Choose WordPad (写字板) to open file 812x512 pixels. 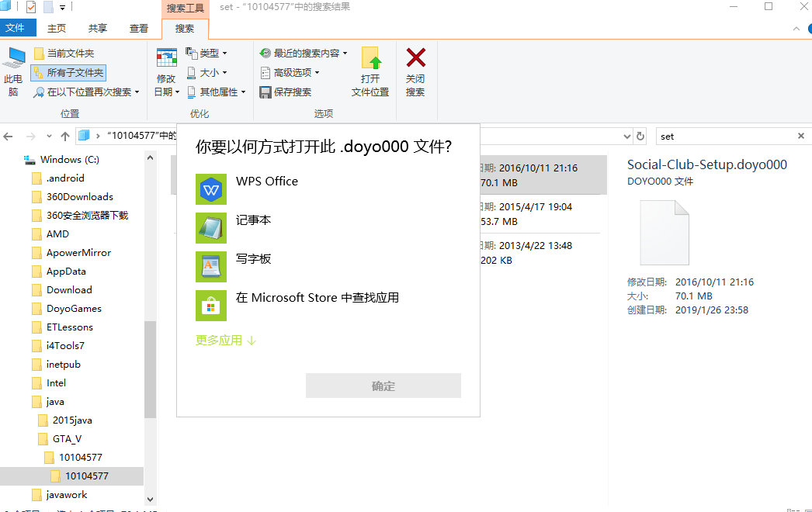[328, 267]
